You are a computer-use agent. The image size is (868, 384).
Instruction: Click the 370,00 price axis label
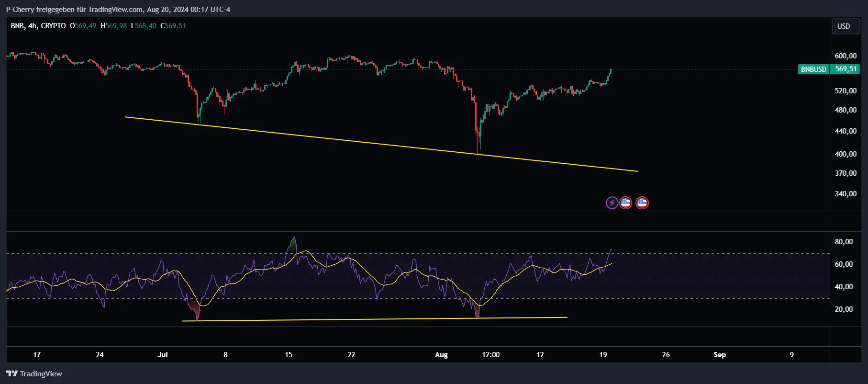[x=846, y=173]
